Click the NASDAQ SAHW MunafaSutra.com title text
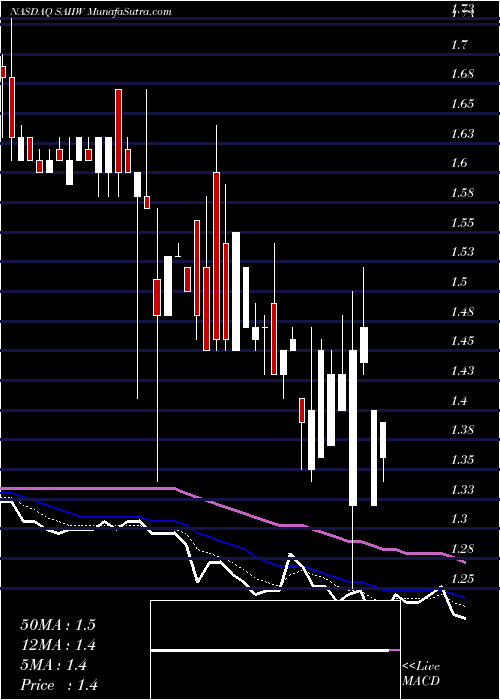Screen dimensions: 500x700 (90, 12)
